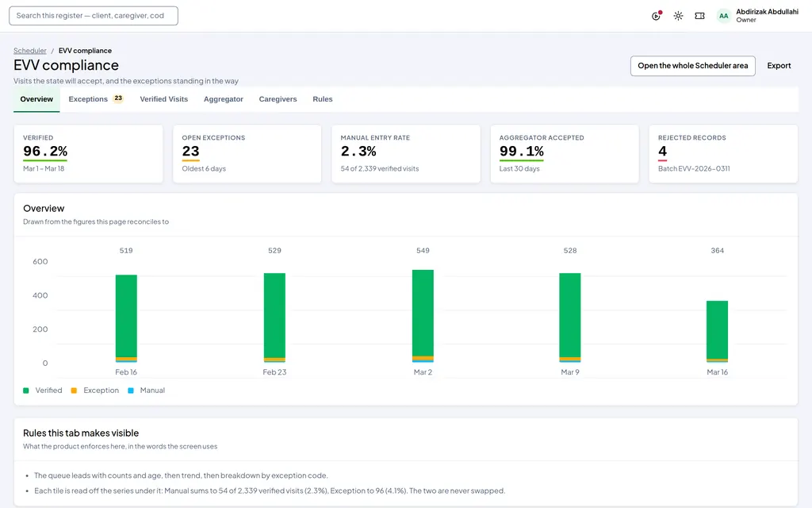
Task: Open the Open Exceptions 23 tile
Action: pos(247,153)
